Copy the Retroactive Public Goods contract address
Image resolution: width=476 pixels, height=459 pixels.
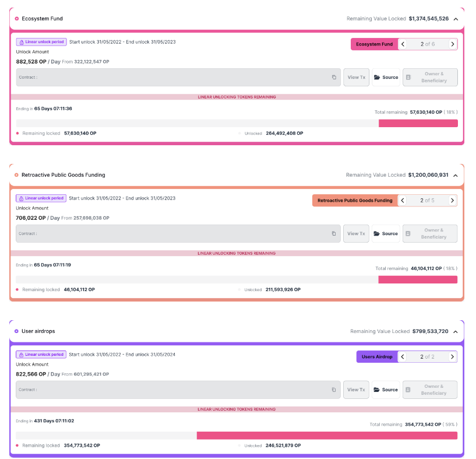click(x=334, y=233)
